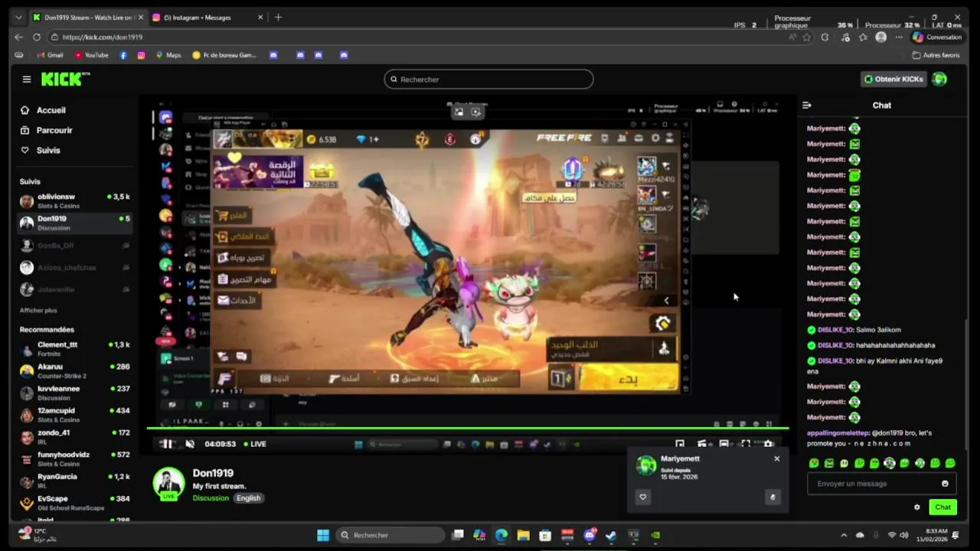Open Edge settings ellipsis menu
This screenshot has height=551, width=980.
click(x=899, y=37)
